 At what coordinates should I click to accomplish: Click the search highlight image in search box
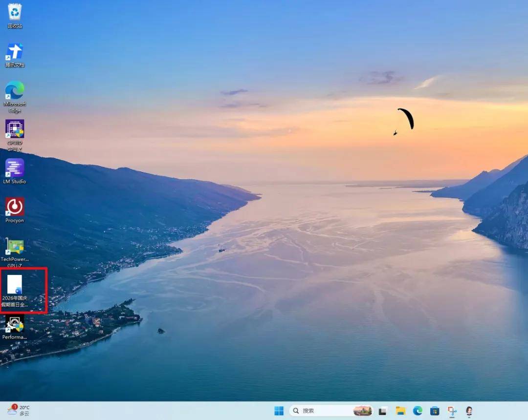pyautogui.click(x=363, y=411)
